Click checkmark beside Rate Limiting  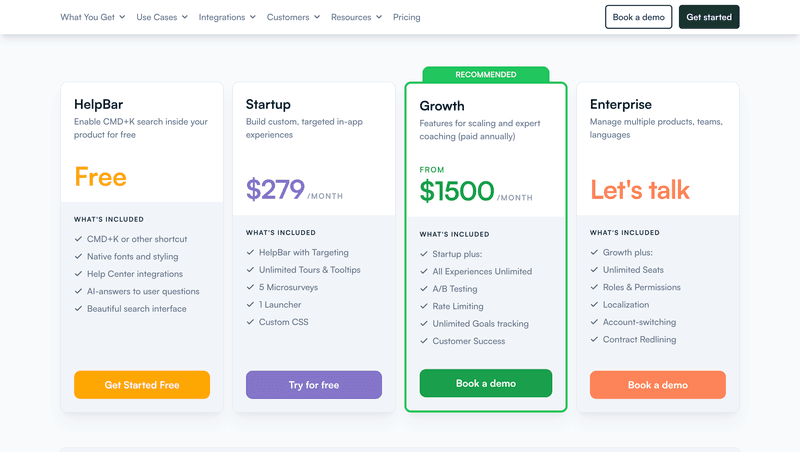424,306
